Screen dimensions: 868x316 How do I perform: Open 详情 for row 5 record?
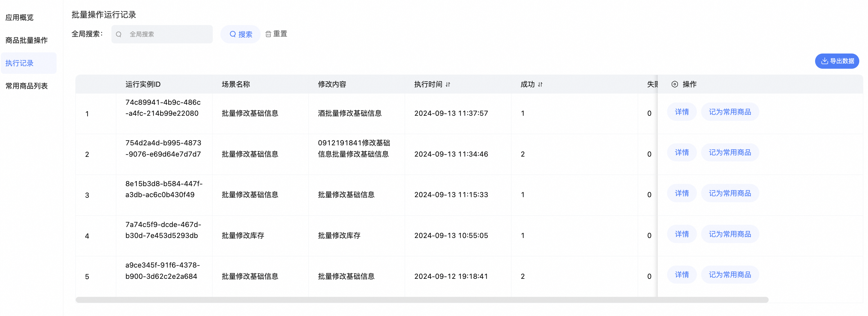point(681,275)
